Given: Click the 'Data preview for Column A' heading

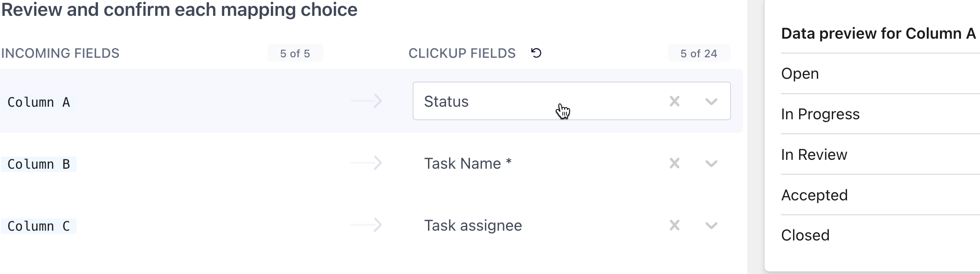Looking at the screenshot, I should click(878, 34).
